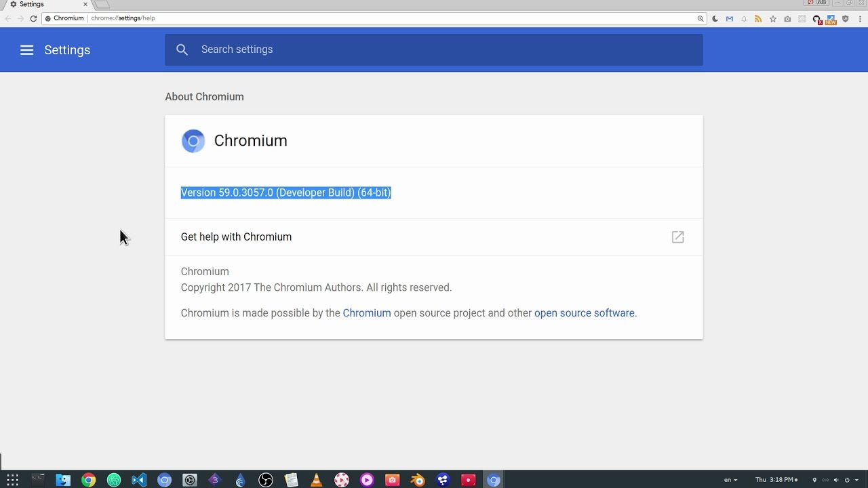Open the RSS feed extension icon
Screen dimensions: 868x488
point(758,19)
